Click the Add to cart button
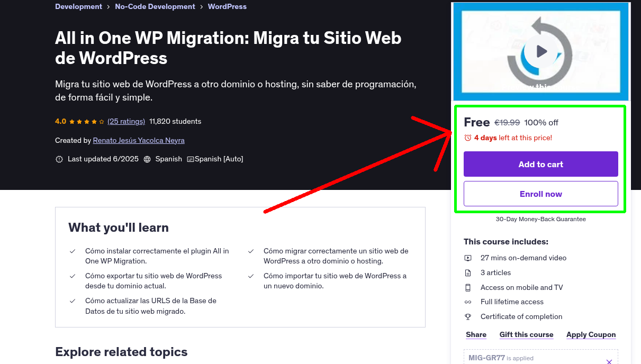Image resolution: width=641 pixels, height=364 pixels. coord(541,164)
